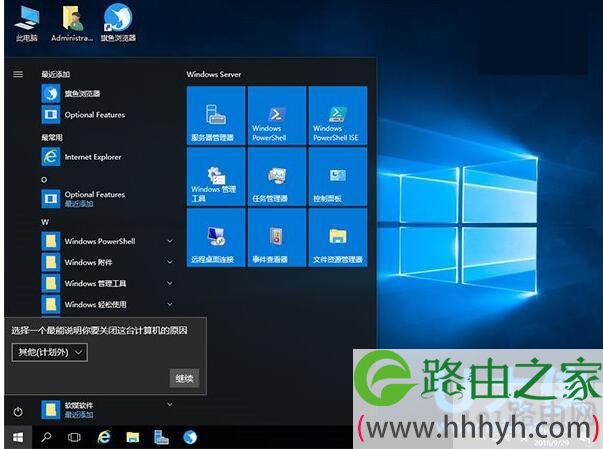
Task: Expand the Windows 轻松使用 folder chevron
Action: click(x=170, y=304)
